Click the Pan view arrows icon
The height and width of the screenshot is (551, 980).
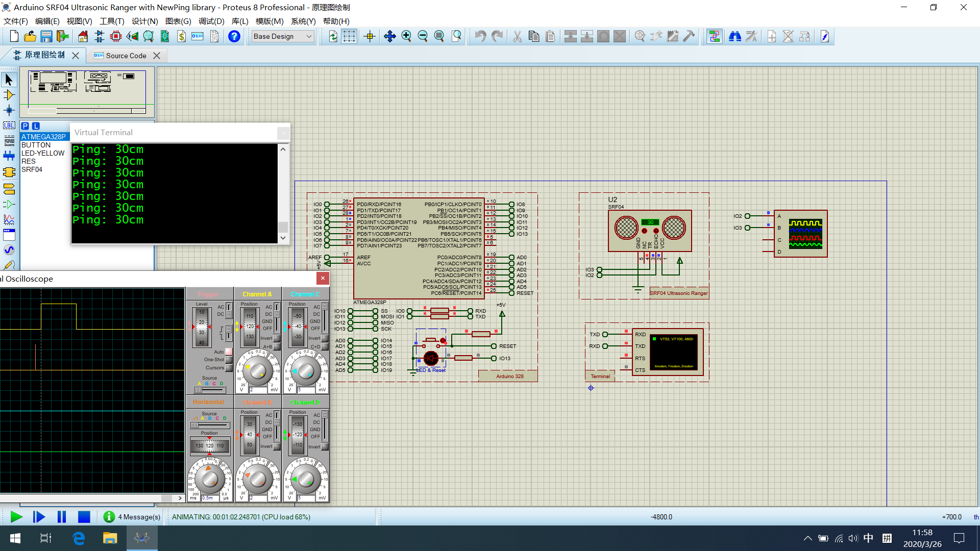point(390,36)
